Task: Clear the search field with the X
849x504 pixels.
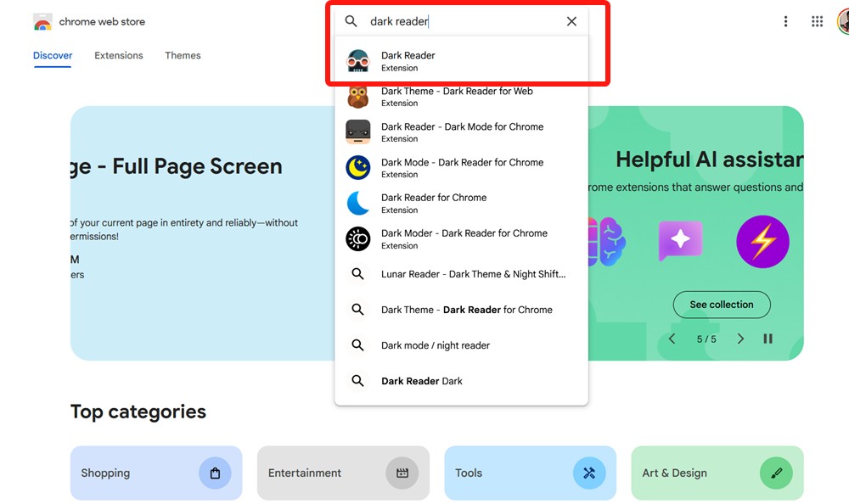Action: [x=571, y=21]
